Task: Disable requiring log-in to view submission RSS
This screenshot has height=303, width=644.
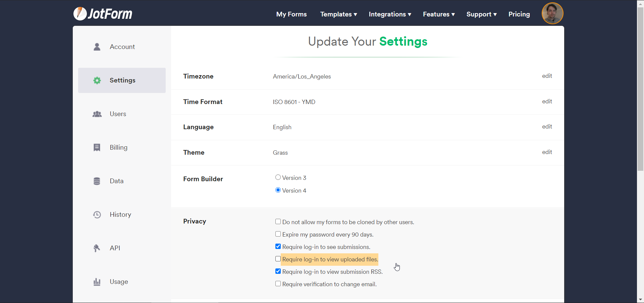Action: click(x=278, y=271)
